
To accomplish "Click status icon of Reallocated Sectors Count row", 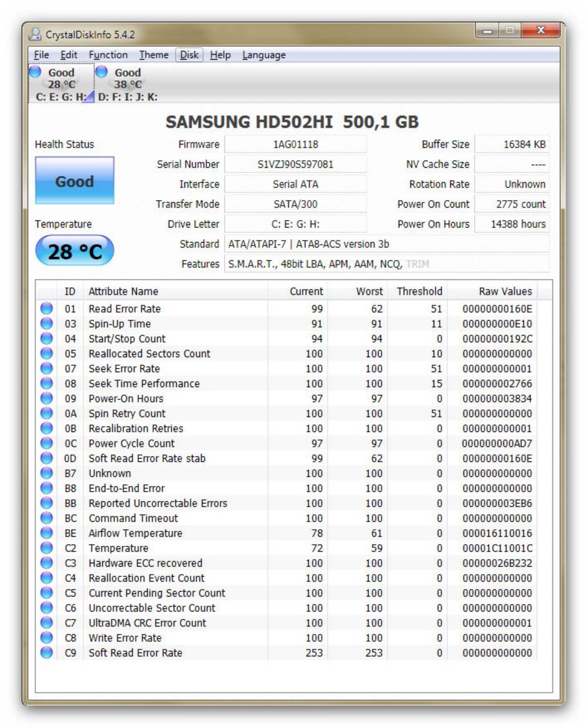I will pos(47,353).
